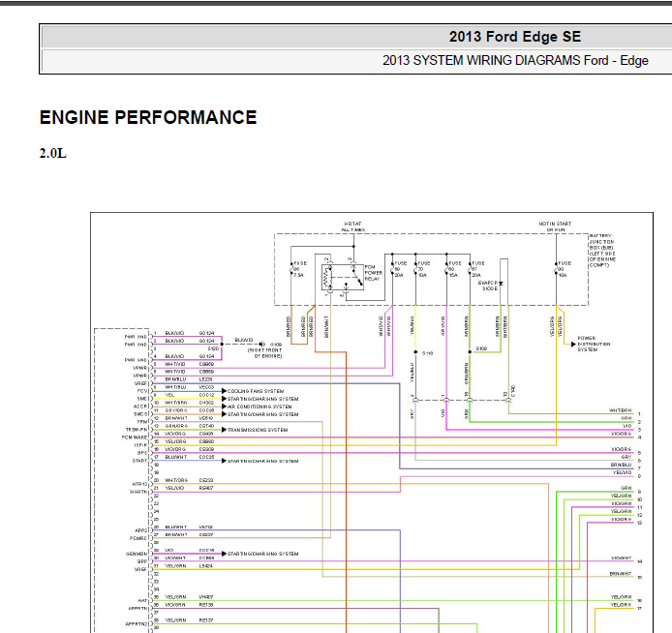
Task: Click the fuse under Hot In Start Or Run
Action: [556, 269]
